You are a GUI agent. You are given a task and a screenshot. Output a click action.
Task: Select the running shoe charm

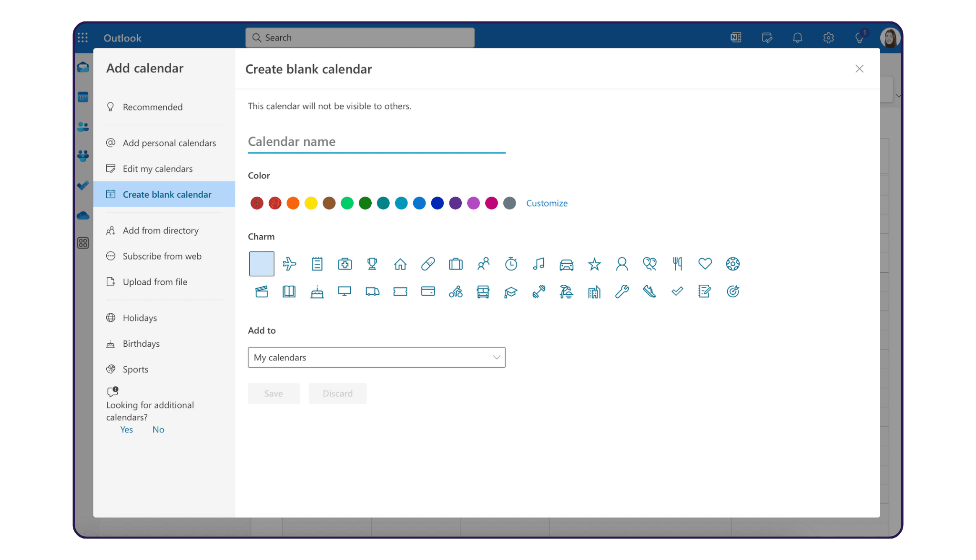(x=650, y=291)
